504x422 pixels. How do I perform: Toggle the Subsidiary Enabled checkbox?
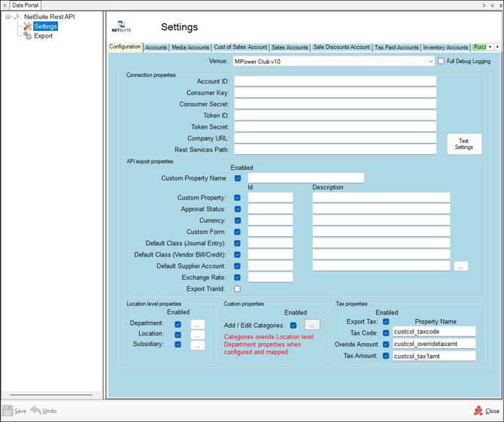(178, 345)
